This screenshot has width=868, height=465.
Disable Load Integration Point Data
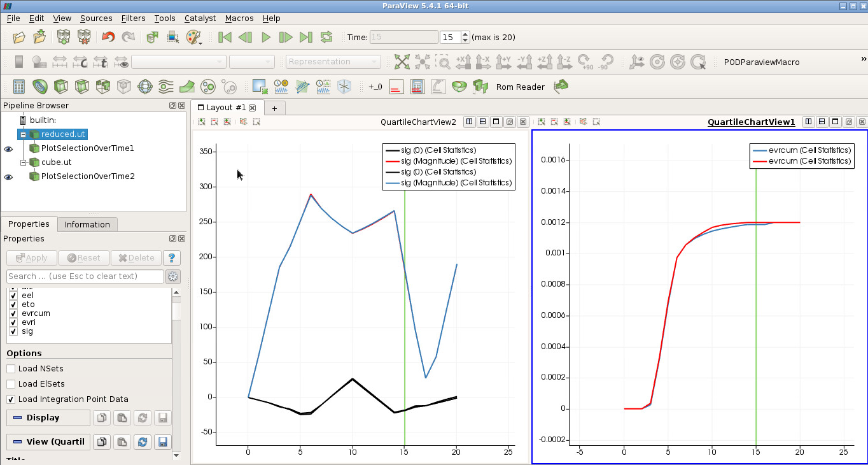click(x=11, y=399)
